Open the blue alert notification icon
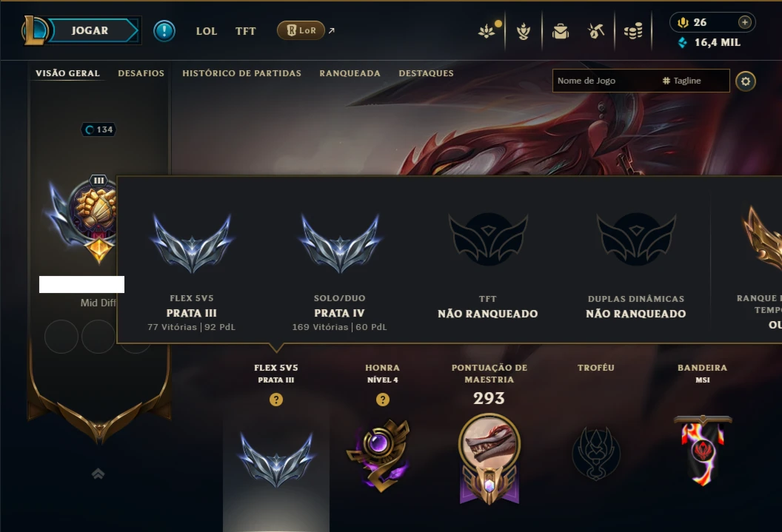This screenshot has height=532, width=782. (164, 31)
